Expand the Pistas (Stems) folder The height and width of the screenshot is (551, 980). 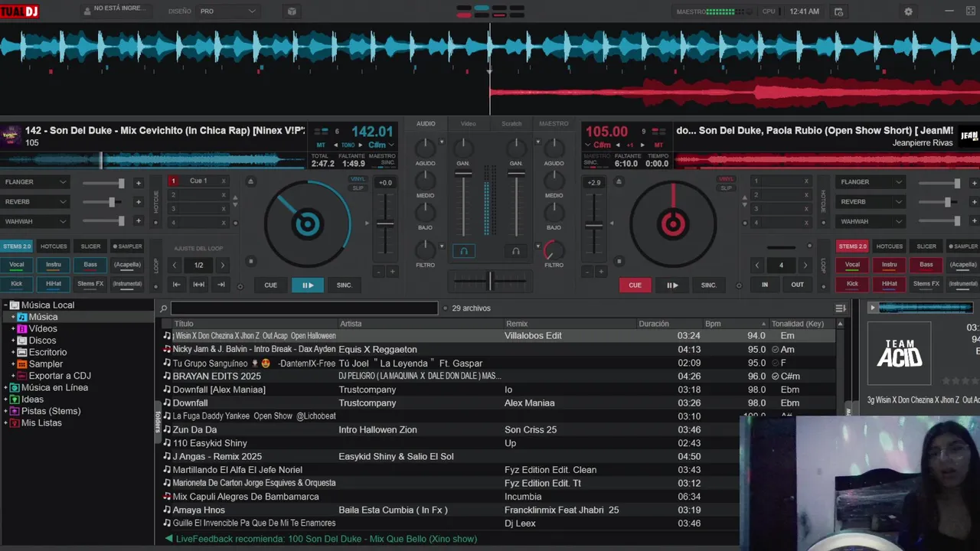(x=5, y=412)
